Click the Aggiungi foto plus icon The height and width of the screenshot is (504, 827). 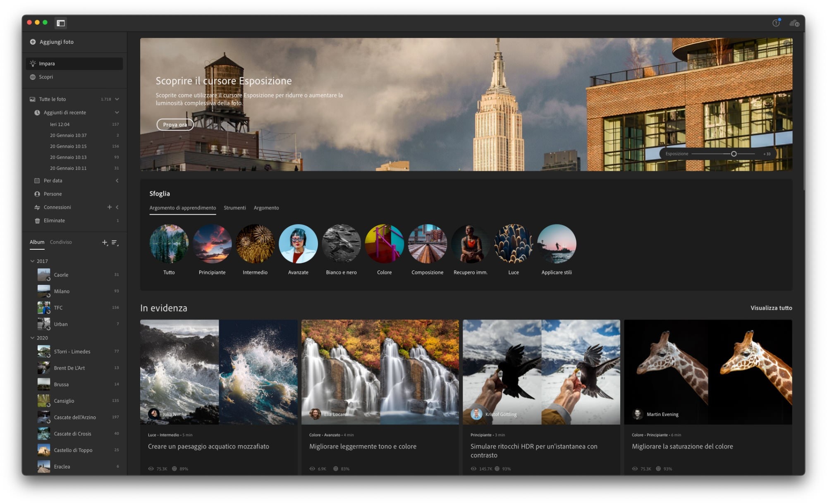33,42
